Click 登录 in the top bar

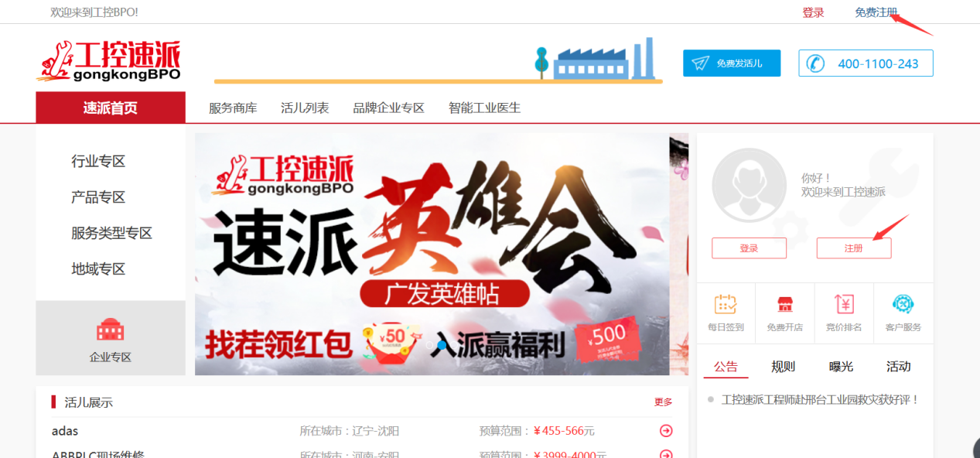point(813,12)
